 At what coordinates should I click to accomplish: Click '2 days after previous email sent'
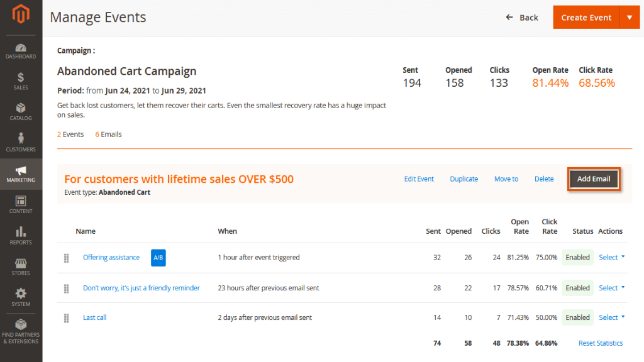[265, 317]
